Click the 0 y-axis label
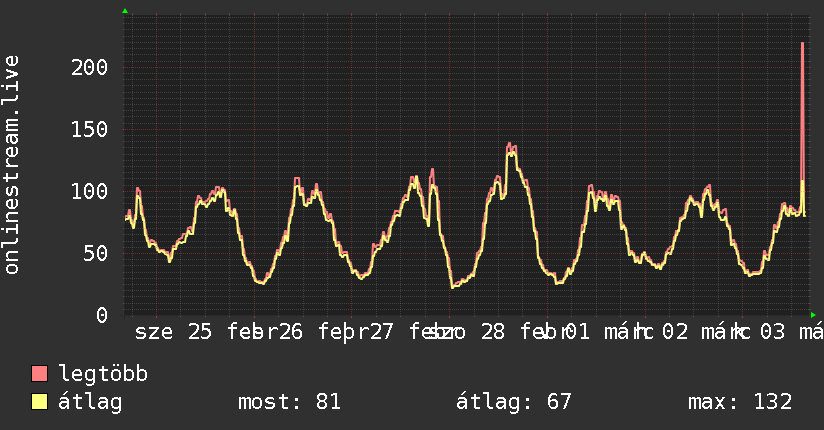The image size is (824, 430). tap(102, 315)
